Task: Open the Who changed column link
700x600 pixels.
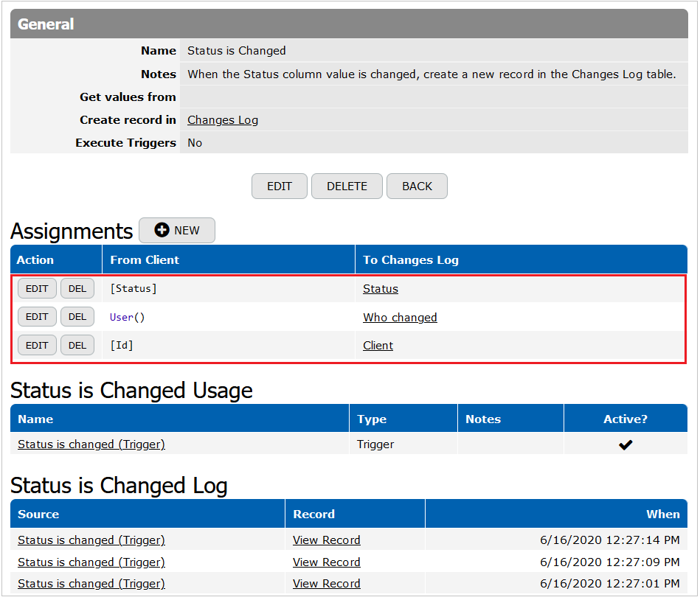Action: [x=400, y=317]
